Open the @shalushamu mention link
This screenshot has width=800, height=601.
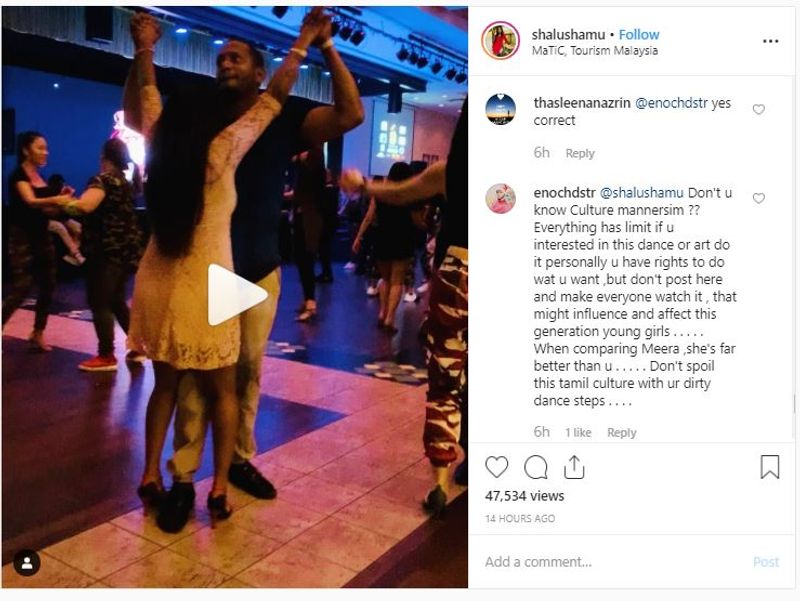coord(641,193)
